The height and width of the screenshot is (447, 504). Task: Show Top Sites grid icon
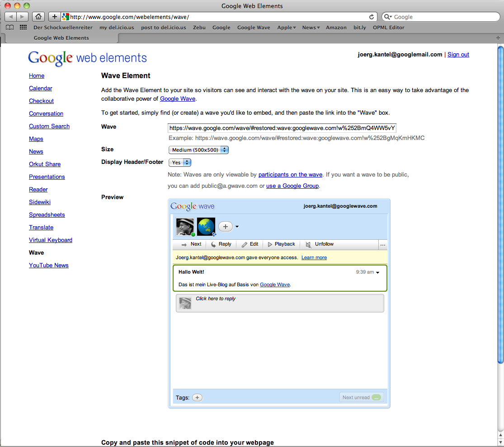[x=23, y=28]
